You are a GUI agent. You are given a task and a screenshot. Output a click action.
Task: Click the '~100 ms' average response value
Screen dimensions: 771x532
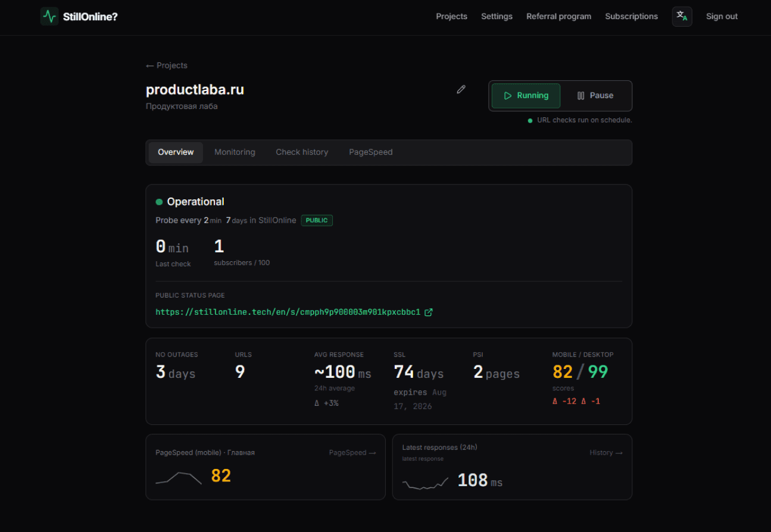point(343,373)
